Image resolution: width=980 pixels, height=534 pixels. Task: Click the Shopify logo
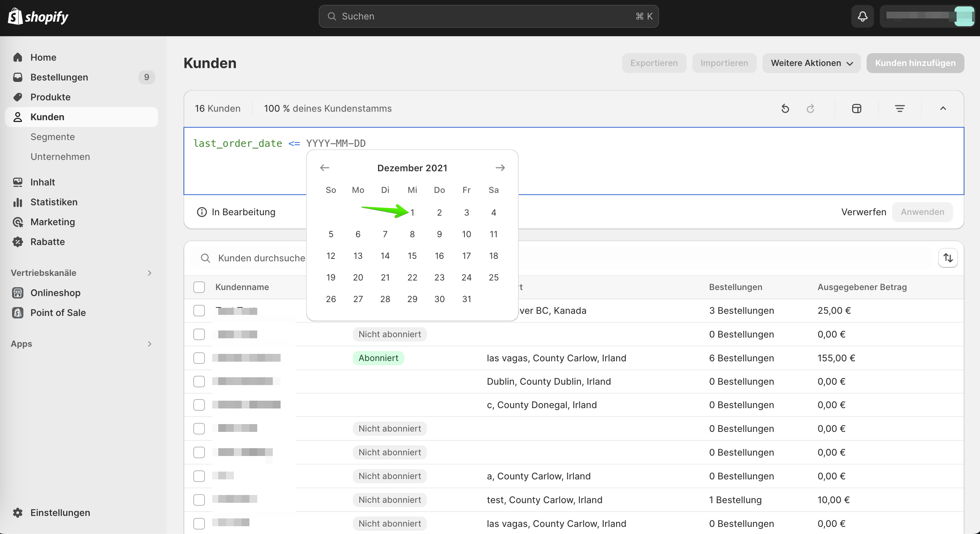click(x=38, y=16)
